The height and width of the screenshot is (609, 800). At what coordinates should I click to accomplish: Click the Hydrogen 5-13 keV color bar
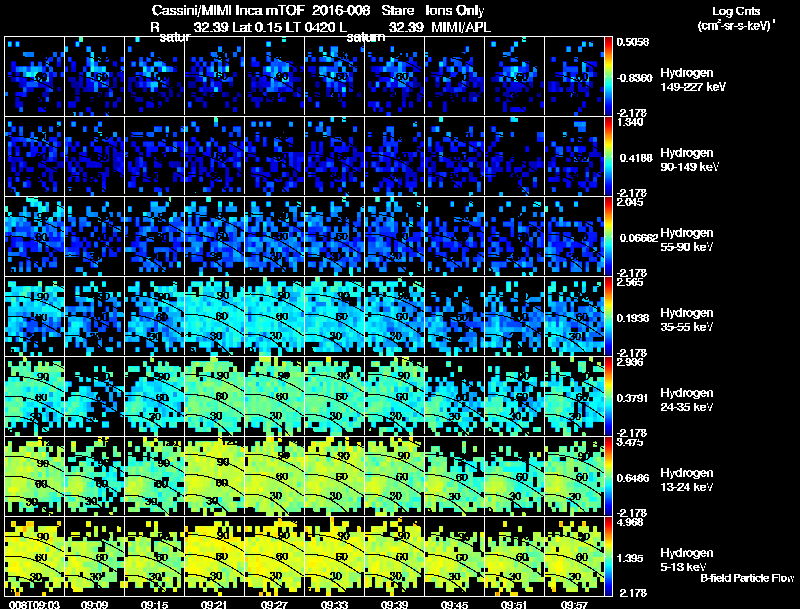[608, 556]
